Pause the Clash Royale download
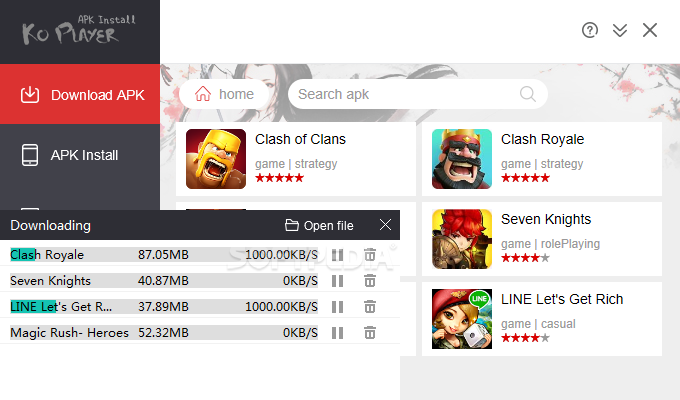The height and width of the screenshot is (400, 680). coord(337,255)
